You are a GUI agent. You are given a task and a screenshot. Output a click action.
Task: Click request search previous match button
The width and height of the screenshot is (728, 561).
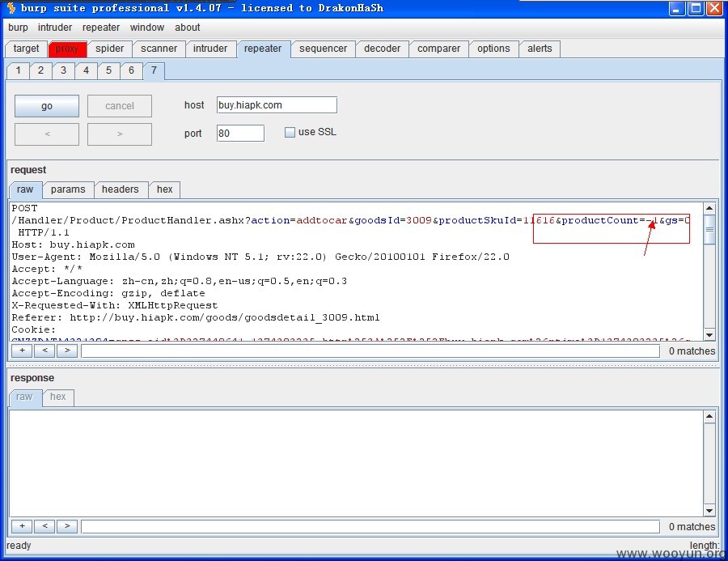coord(44,351)
